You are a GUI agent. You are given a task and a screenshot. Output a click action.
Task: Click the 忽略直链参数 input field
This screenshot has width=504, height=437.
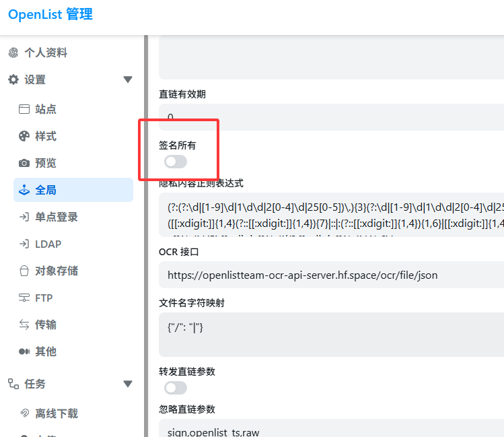(331, 428)
